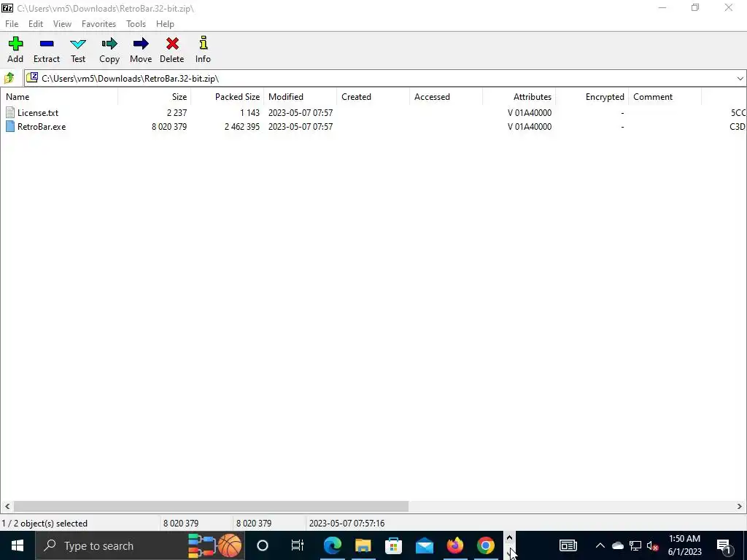Image resolution: width=747 pixels, height=560 pixels.
Task: Click the License.txt file icon
Action: 10,113
